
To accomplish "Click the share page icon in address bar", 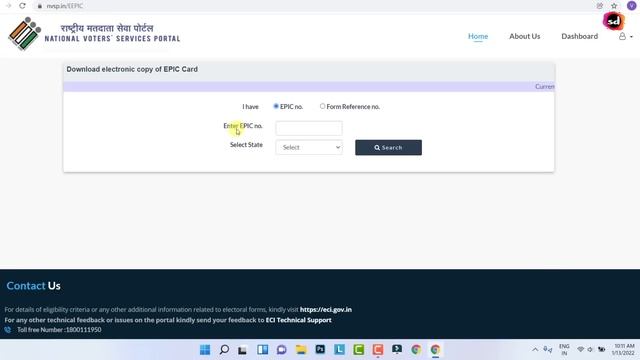I will click(600, 6).
